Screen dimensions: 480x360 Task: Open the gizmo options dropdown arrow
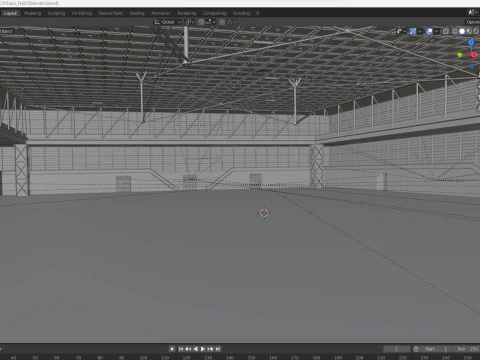pyautogui.click(x=420, y=31)
